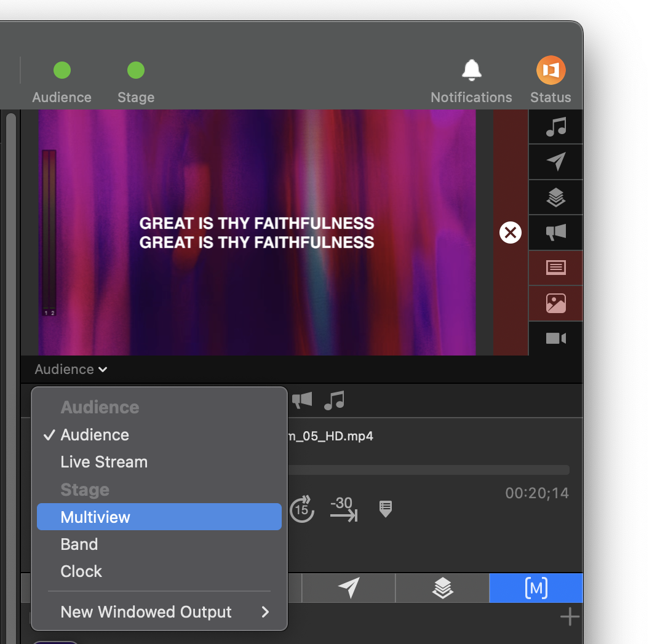
Task: Click the media playback progress bar
Action: [x=427, y=470]
